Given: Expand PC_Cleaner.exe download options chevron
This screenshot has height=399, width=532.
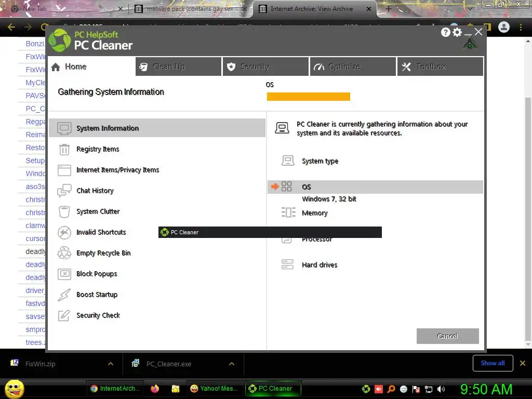Looking at the screenshot, I should tap(232, 364).
